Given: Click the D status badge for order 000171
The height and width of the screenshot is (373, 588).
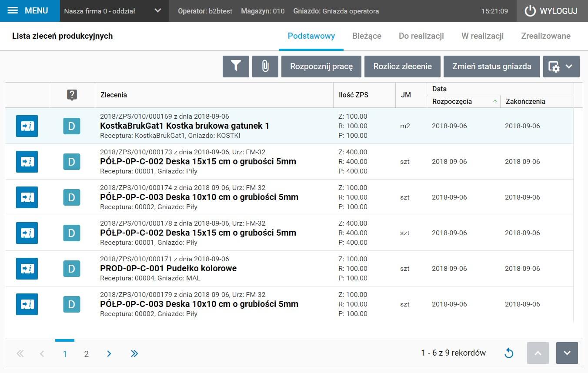Looking at the screenshot, I should (72, 269).
